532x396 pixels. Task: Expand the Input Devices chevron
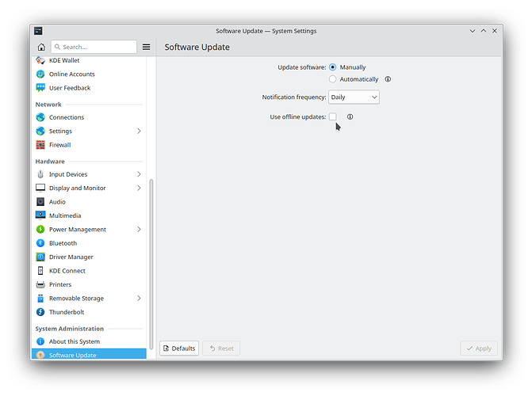coord(139,174)
